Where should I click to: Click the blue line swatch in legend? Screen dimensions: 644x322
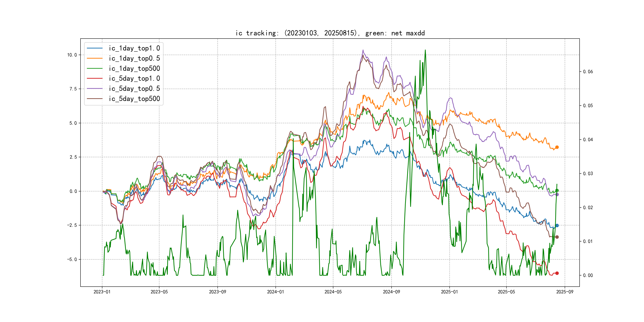point(95,48)
